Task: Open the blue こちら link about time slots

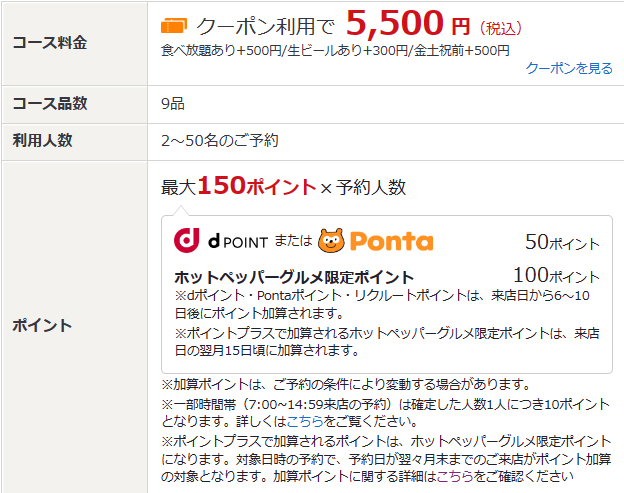Action: click(305, 421)
